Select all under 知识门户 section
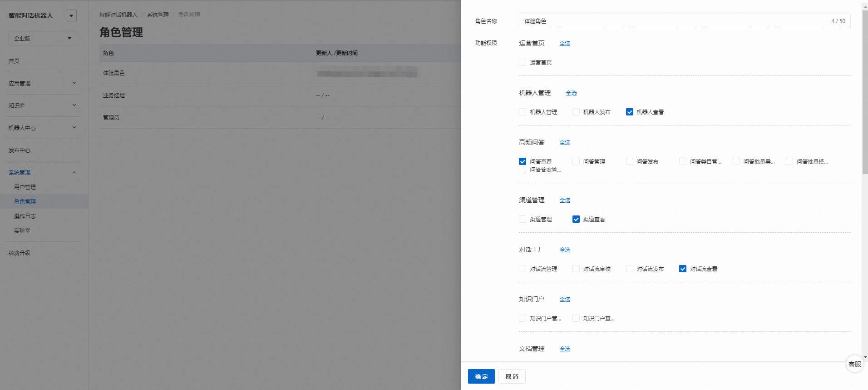868x390 pixels. pos(565,299)
